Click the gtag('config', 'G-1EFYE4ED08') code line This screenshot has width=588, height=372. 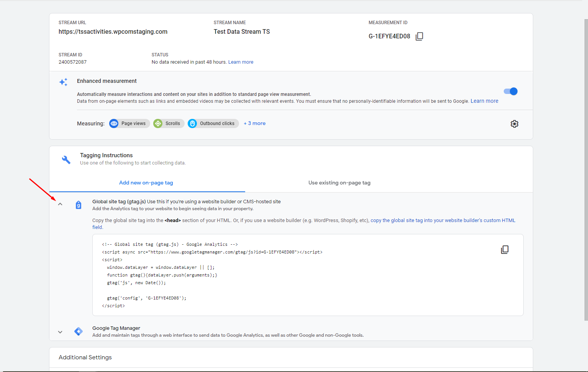coord(147,298)
